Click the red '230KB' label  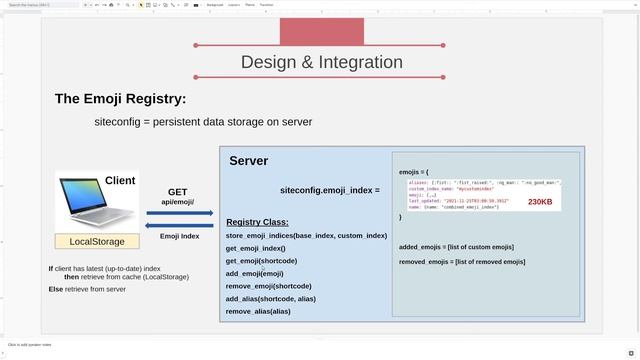(540, 202)
